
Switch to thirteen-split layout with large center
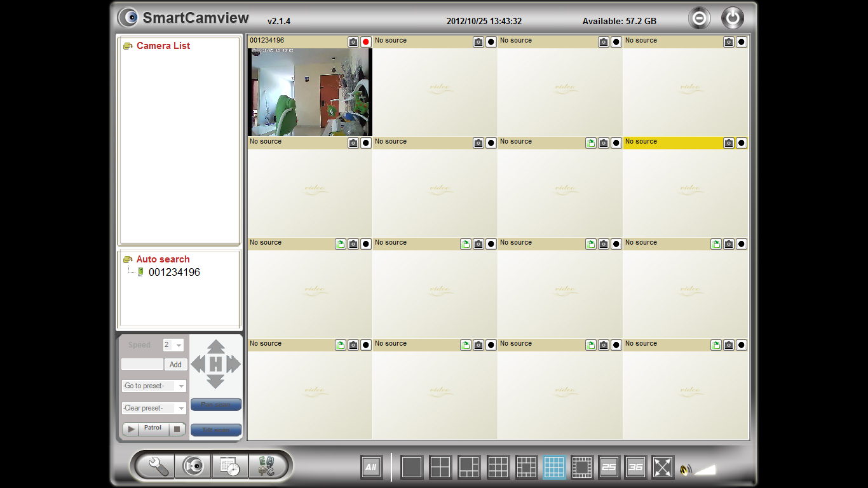(x=527, y=468)
